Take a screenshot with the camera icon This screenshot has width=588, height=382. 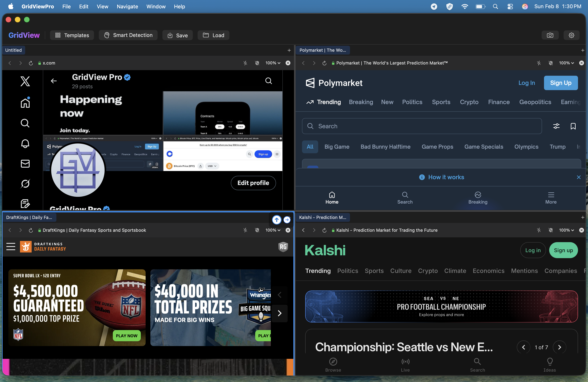pos(550,35)
